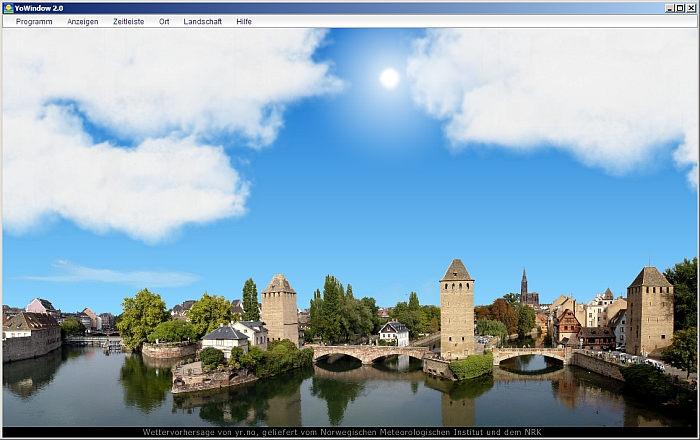Close the YoWindow window
Image resolution: width=700 pixels, height=440 pixels.
pyautogui.click(x=690, y=8)
